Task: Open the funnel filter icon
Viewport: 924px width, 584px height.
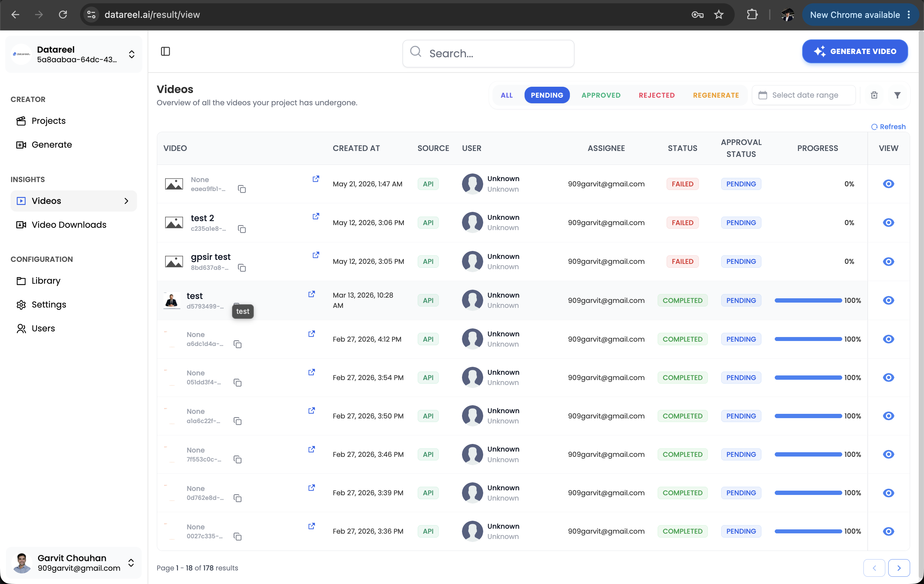Action: click(897, 95)
